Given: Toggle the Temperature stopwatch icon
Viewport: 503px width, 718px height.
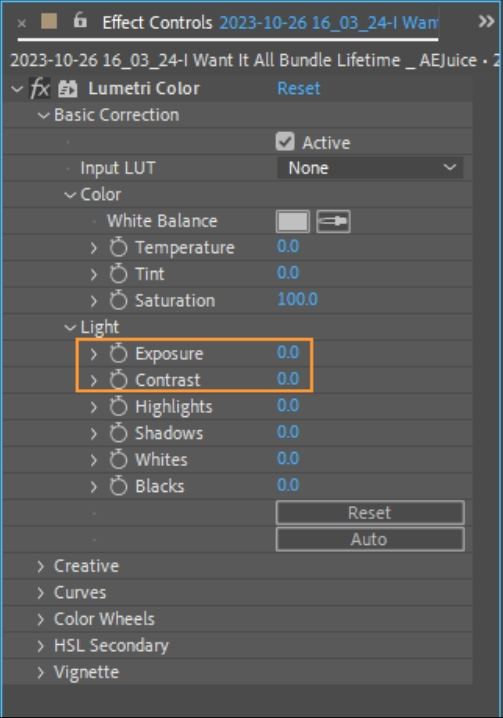Looking at the screenshot, I should 118,247.
